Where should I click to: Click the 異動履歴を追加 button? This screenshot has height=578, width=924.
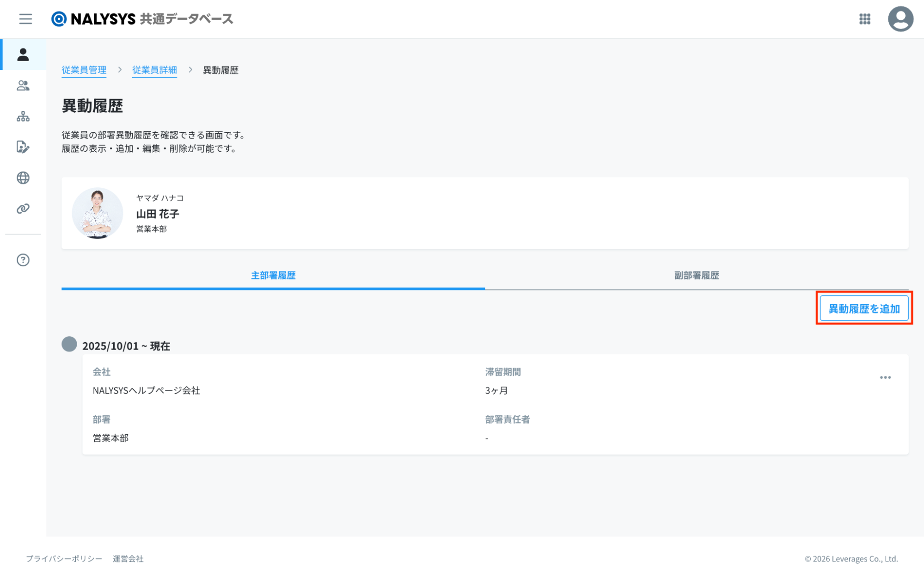click(x=863, y=308)
